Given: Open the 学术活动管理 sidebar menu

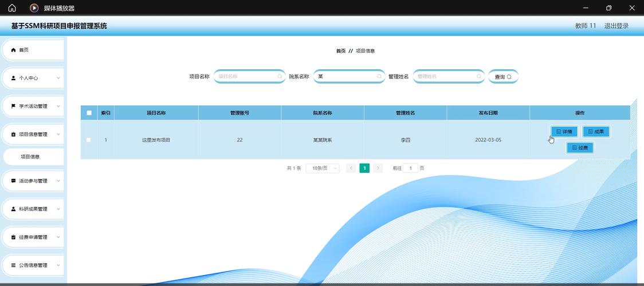Looking at the screenshot, I should coord(33,106).
